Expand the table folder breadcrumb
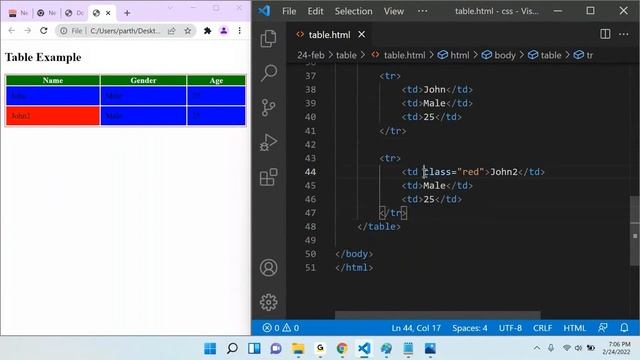 [x=346, y=55]
